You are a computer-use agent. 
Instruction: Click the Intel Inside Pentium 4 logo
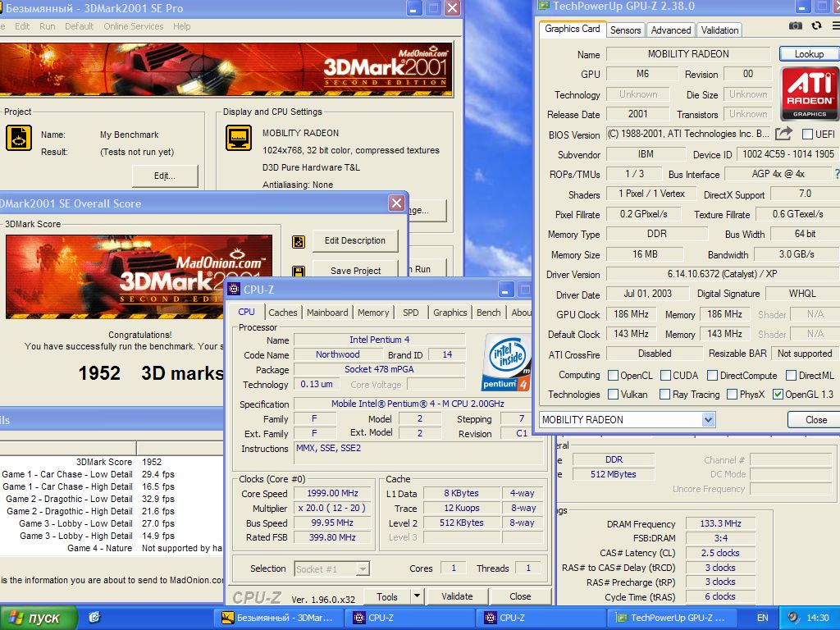(506, 362)
